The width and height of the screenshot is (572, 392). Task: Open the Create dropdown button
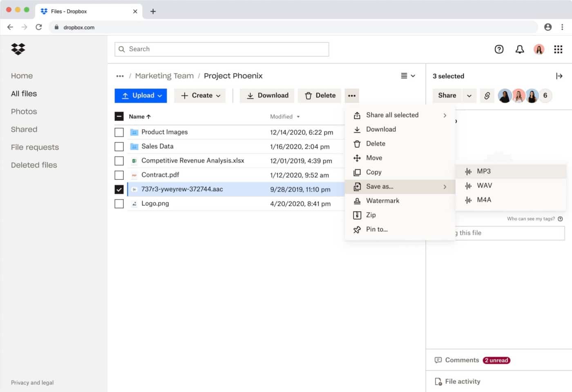pos(200,96)
